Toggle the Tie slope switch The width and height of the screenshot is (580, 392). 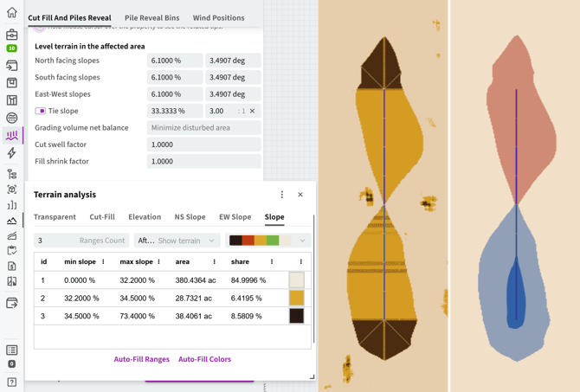click(x=41, y=111)
